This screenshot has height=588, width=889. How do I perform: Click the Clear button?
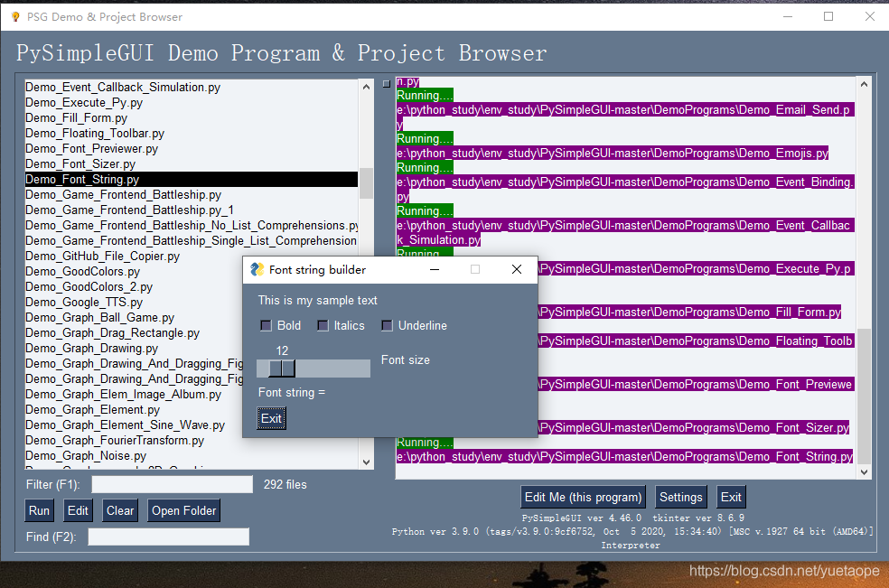point(120,510)
